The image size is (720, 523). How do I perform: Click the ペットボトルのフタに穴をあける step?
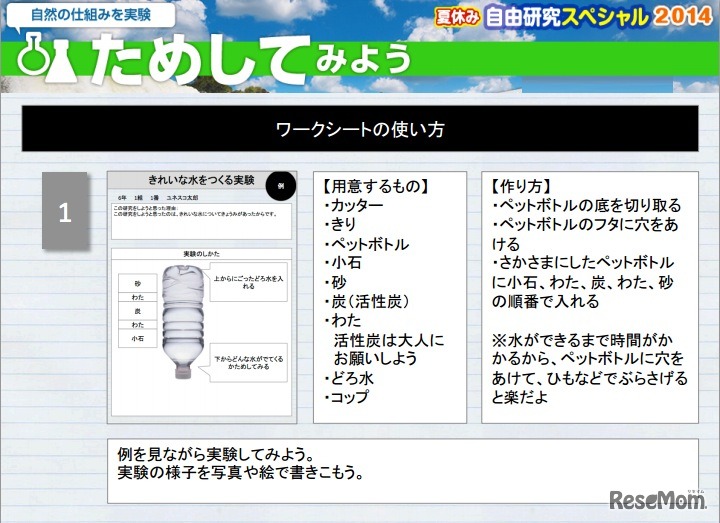(x=586, y=234)
